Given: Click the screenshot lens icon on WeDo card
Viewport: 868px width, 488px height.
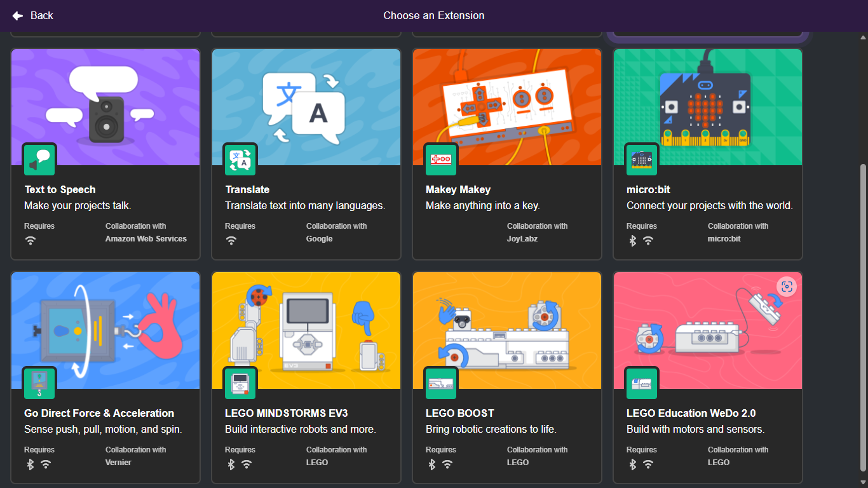Looking at the screenshot, I should coord(787,287).
